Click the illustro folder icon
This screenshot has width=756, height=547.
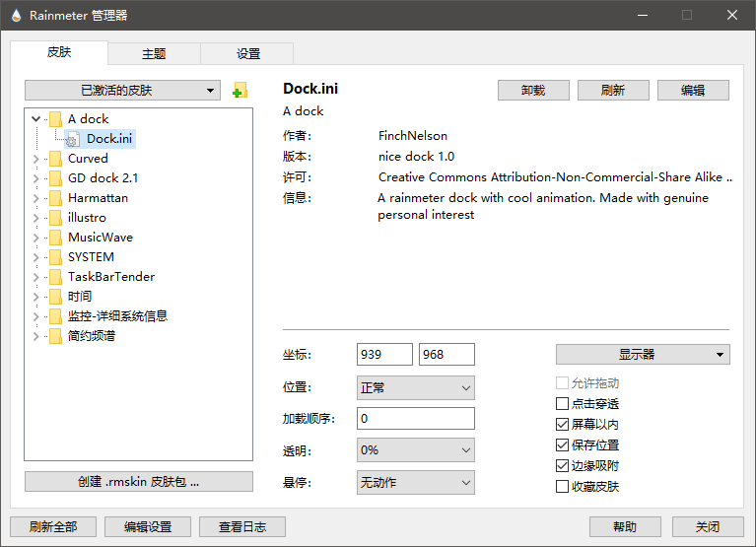coord(55,218)
